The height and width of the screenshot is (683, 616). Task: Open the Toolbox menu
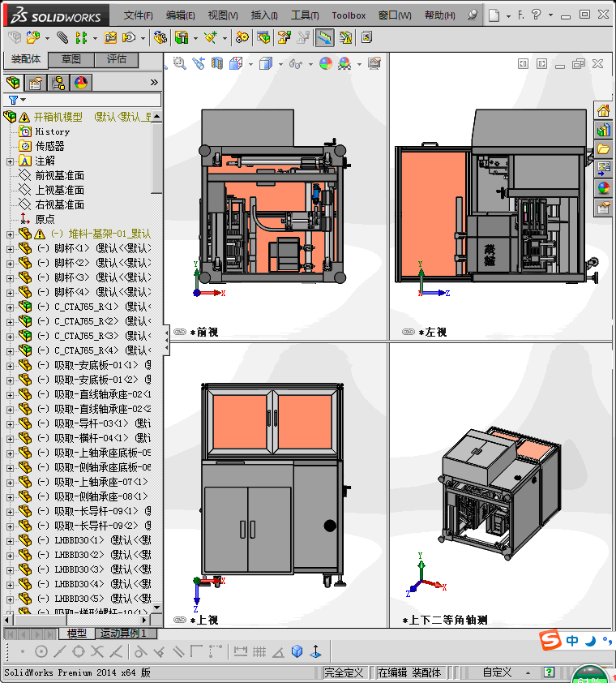(349, 15)
